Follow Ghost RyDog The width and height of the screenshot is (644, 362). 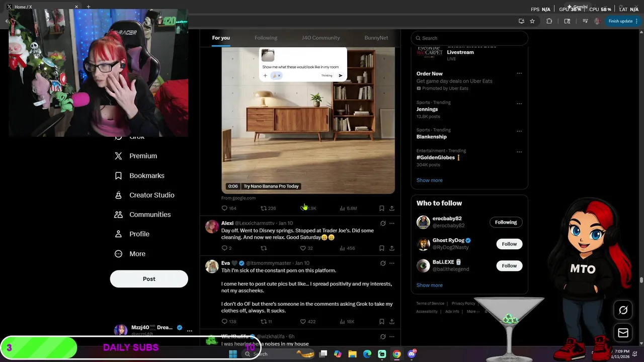[509, 244]
